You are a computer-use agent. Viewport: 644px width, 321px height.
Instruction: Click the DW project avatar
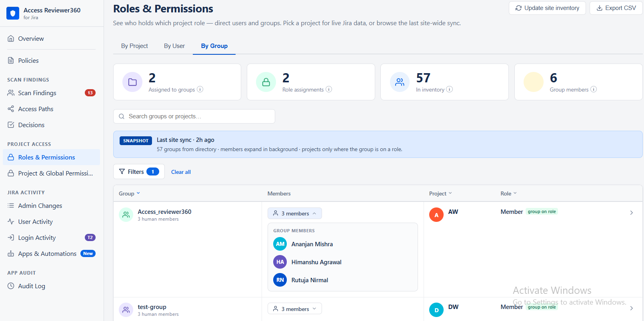click(x=436, y=310)
